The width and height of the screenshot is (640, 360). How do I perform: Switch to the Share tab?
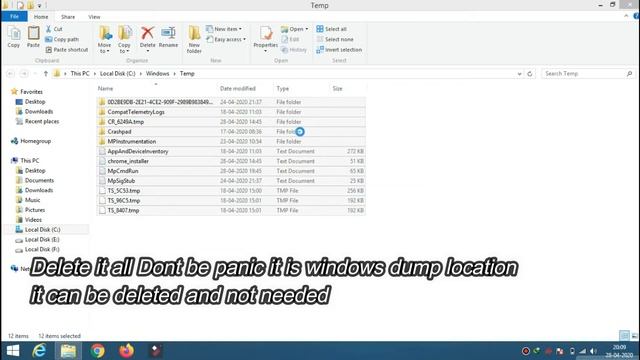click(x=68, y=17)
